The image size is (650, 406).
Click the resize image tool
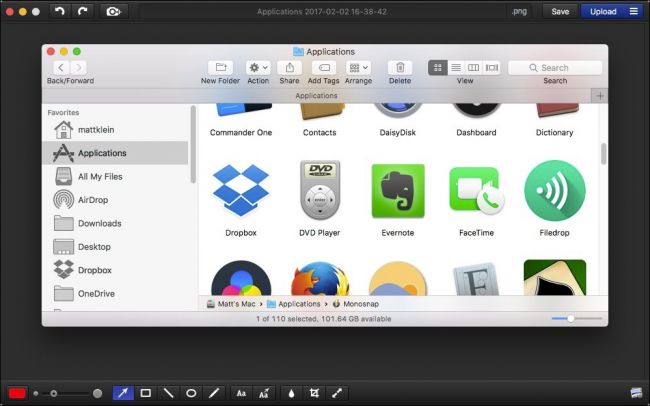point(337,393)
